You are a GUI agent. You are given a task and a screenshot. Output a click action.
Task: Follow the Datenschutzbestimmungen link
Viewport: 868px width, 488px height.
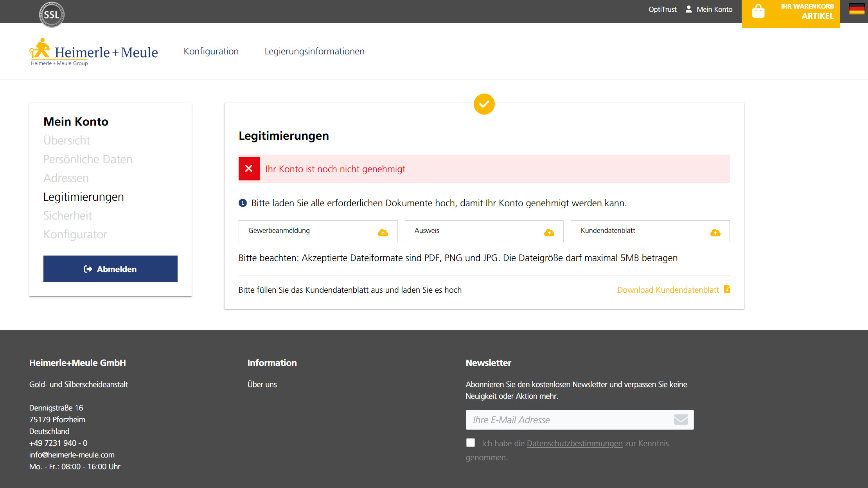574,443
